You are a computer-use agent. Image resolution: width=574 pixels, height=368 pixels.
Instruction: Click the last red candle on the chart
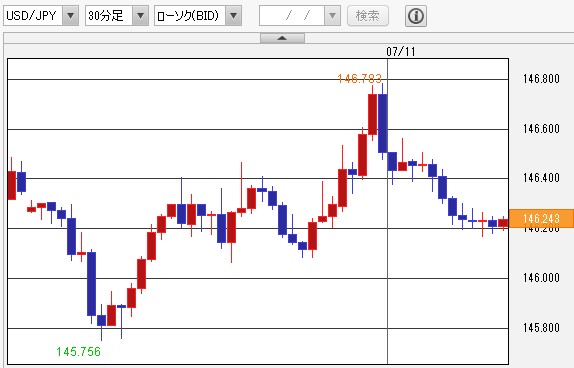503,223
